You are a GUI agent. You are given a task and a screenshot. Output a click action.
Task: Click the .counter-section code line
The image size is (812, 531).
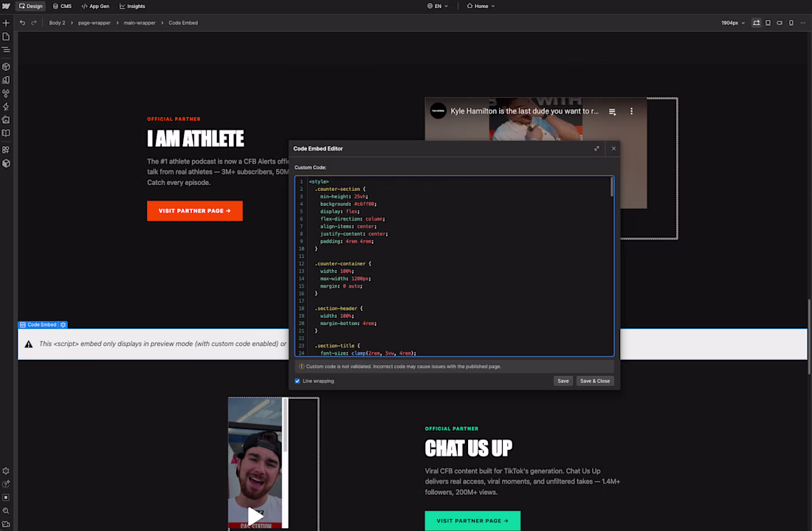tap(340, 190)
